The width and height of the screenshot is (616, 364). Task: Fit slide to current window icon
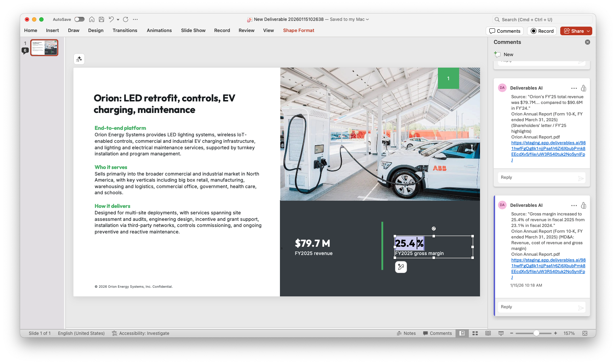(585, 333)
